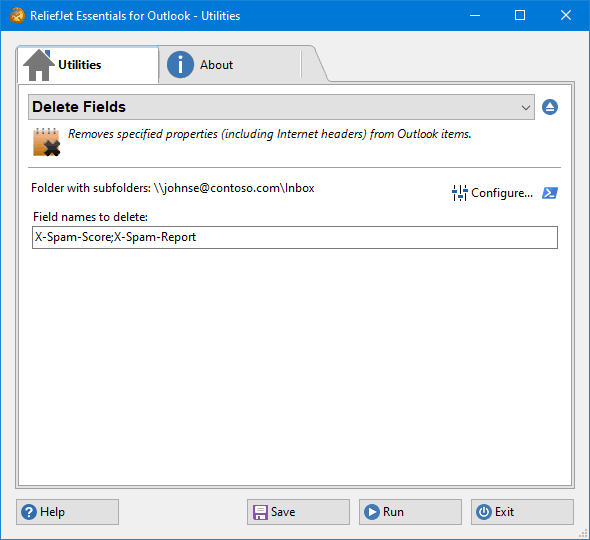
Task: Click the Inbox folder path text
Action: [x=234, y=188]
